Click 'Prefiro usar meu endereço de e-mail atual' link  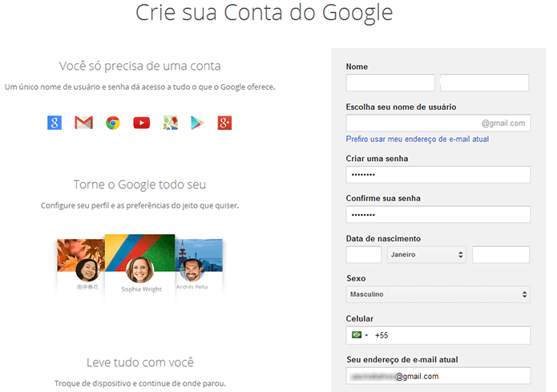coord(418,139)
